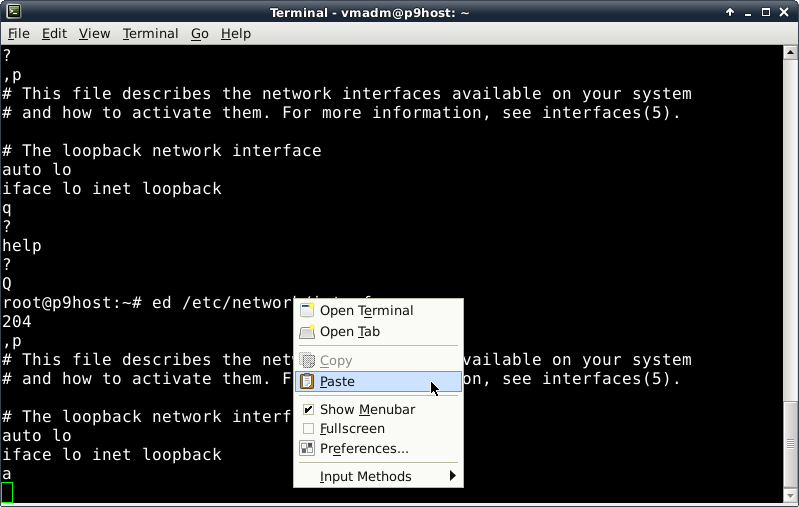Click the vertical scrollbar thumb
The height and width of the screenshot is (507, 799).
pyautogui.click(x=790, y=443)
